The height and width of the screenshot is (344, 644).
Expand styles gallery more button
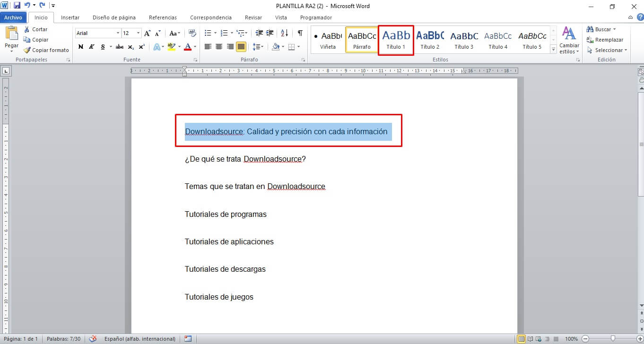(x=553, y=50)
